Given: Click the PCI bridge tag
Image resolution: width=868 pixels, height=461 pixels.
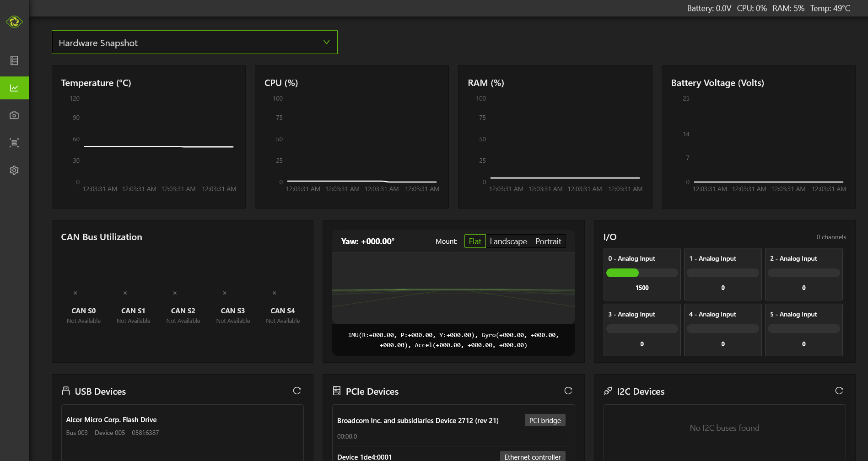Looking at the screenshot, I should point(545,420).
